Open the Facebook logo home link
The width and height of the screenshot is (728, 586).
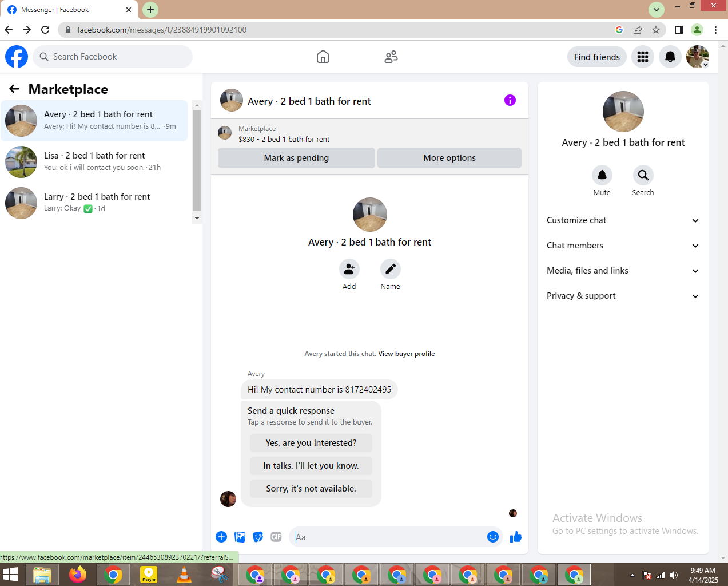[17, 57]
